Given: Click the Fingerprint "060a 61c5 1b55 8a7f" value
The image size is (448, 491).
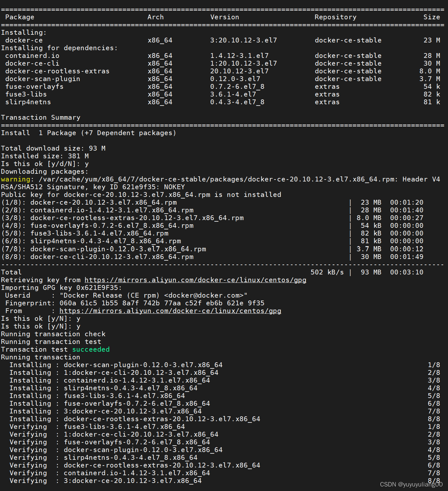Looking at the screenshot, I should [x=162, y=303].
